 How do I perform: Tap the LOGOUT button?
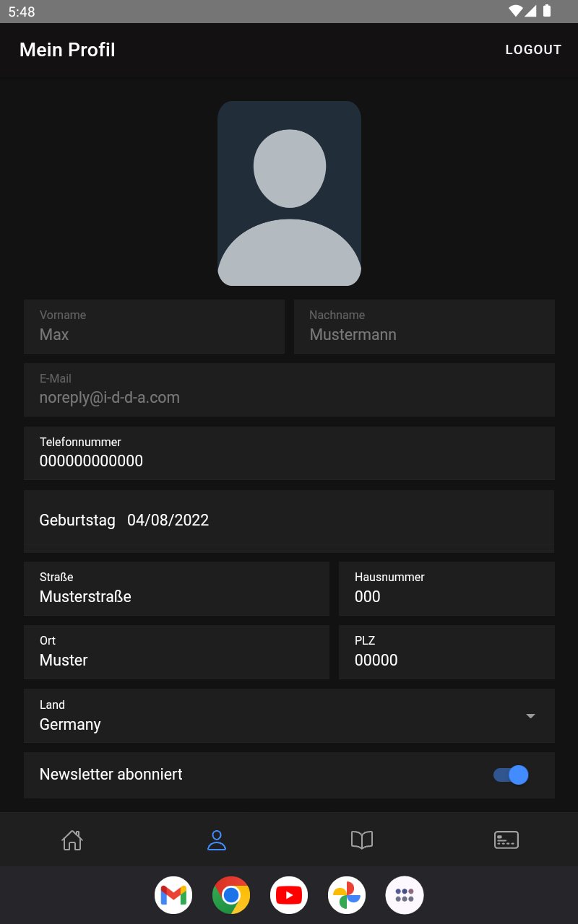coord(533,50)
